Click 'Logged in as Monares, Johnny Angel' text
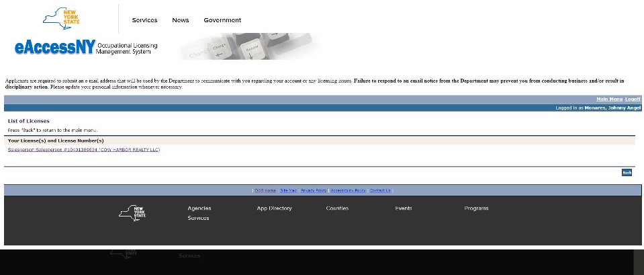Image resolution: width=644 pixels, height=275 pixels. [x=598, y=108]
